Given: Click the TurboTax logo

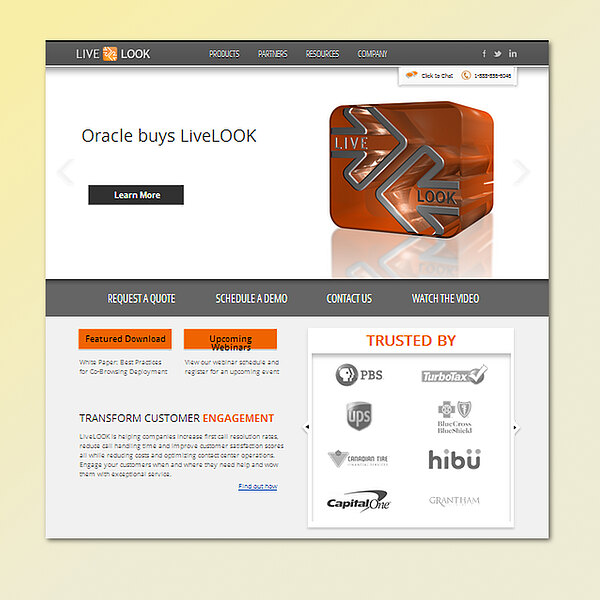Looking at the screenshot, I should pyautogui.click(x=455, y=375).
